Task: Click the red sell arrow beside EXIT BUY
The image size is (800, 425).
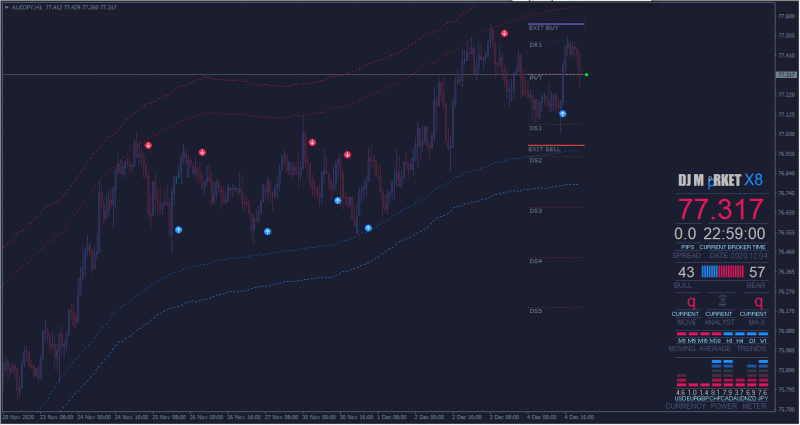Action: (x=505, y=34)
